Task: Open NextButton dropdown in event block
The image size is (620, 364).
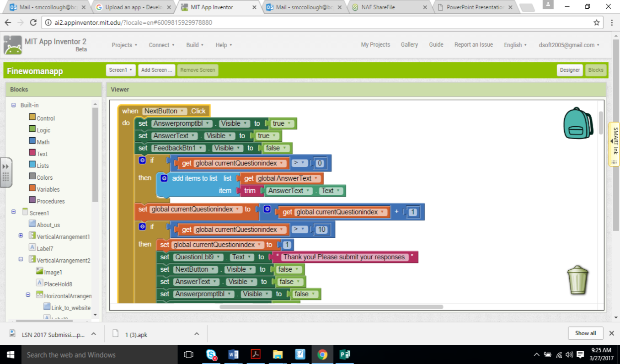Action: coord(165,111)
